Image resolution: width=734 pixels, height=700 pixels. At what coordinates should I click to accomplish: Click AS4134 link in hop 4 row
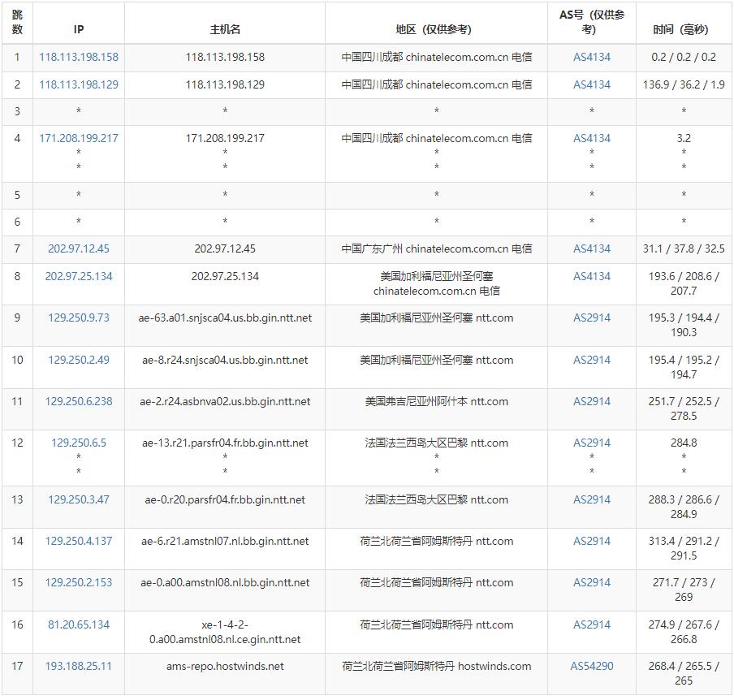[592, 138]
